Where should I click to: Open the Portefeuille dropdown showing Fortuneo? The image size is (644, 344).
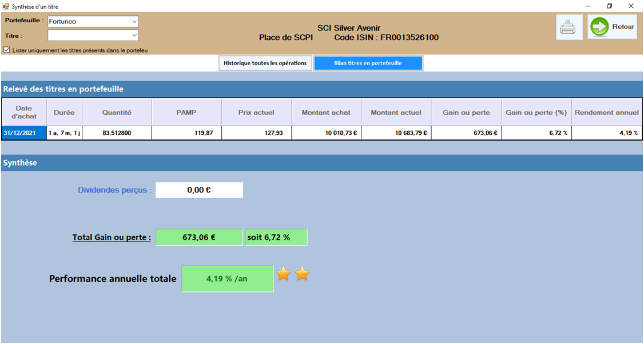pos(93,21)
